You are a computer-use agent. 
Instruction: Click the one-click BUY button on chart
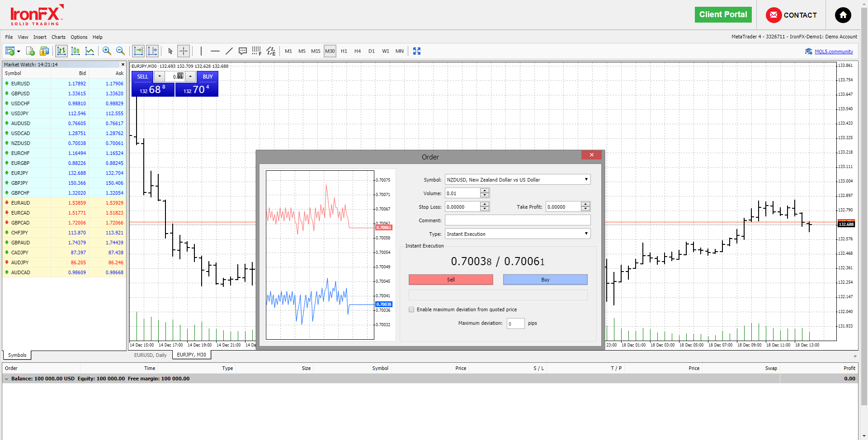(208, 77)
